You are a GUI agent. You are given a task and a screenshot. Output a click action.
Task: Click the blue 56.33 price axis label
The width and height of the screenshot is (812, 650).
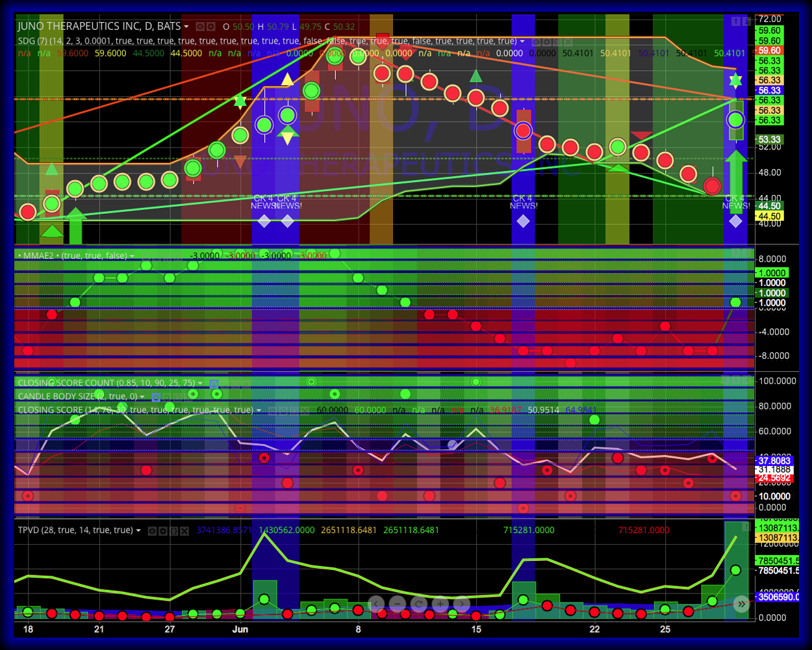769,90
